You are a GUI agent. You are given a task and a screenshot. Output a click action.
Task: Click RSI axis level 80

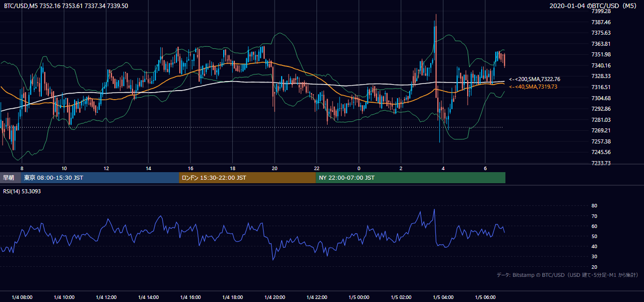pyautogui.click(x=595, y=206)
